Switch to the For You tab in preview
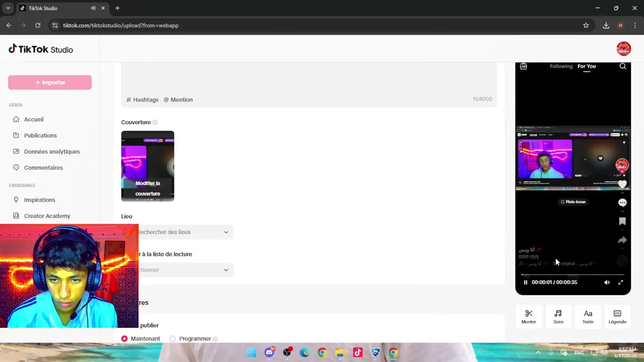644x362 pixels. click(587, 66)
